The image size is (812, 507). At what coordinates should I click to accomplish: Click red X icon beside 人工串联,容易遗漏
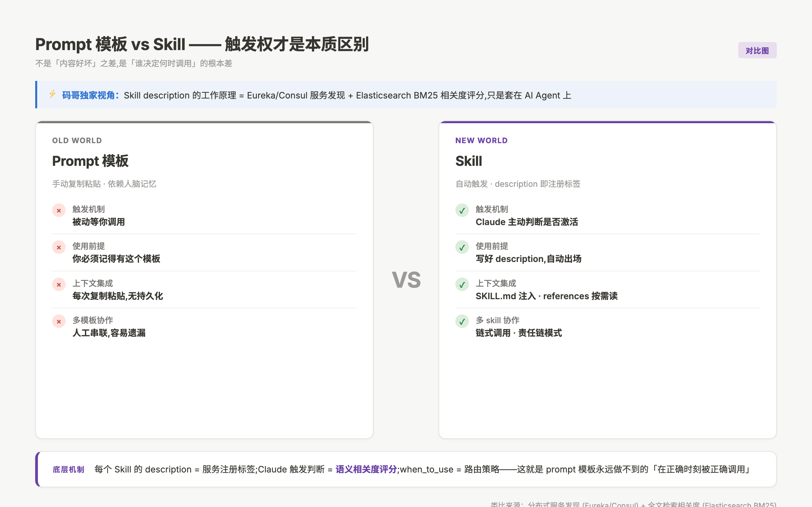point(59,322)
